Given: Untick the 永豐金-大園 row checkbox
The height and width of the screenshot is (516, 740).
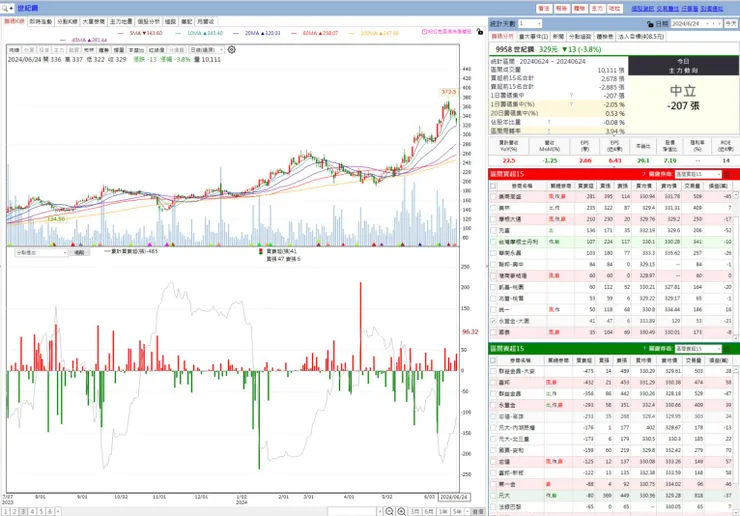Looking at the screenshot, I should [x=494, y=321].
